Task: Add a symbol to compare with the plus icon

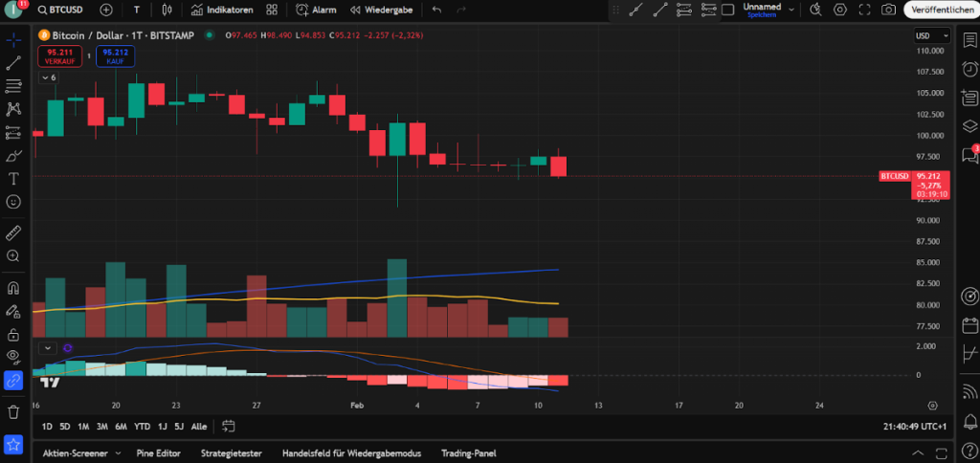Action: (x=106, y=10)
